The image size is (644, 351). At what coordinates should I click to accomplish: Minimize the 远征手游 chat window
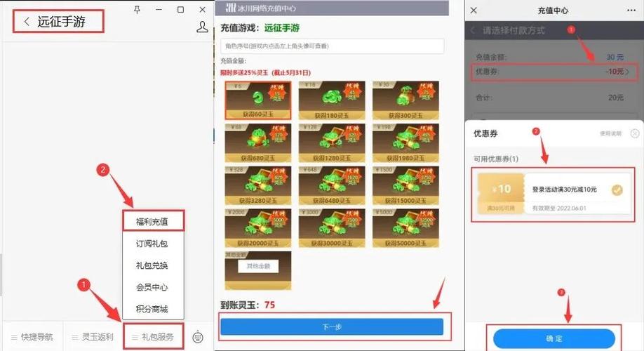(x=159, y=10)
